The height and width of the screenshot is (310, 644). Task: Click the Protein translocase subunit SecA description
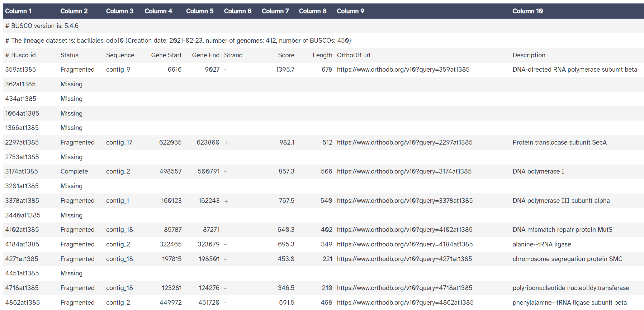click(559, 142)
